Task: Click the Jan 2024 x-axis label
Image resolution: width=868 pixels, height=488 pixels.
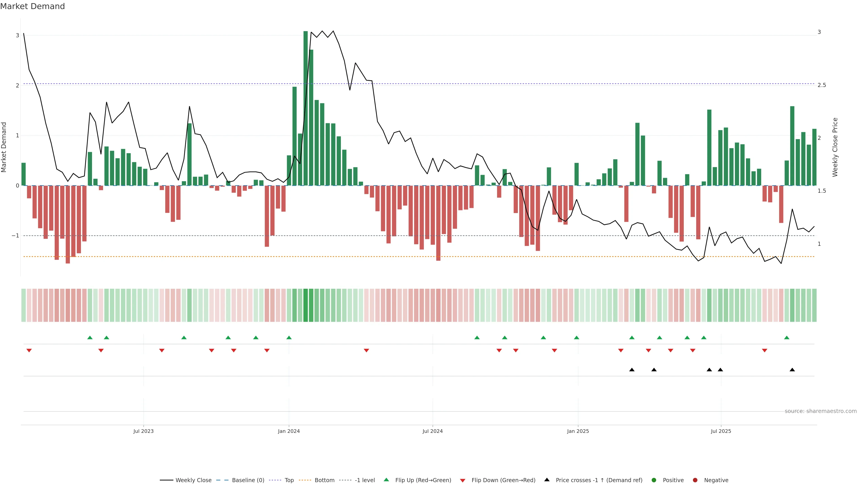Action: pyautogui.click(x=289, y=431)
